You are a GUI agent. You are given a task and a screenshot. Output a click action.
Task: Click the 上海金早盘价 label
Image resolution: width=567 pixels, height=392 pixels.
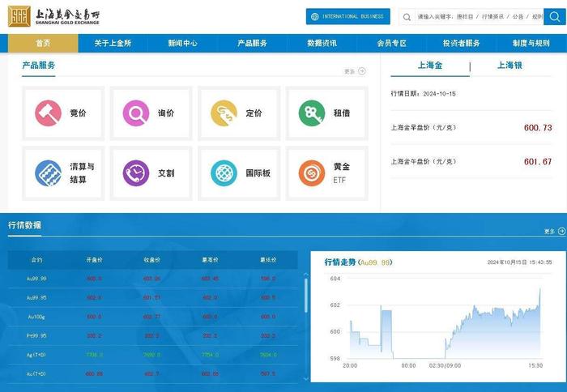coord(424,127)
